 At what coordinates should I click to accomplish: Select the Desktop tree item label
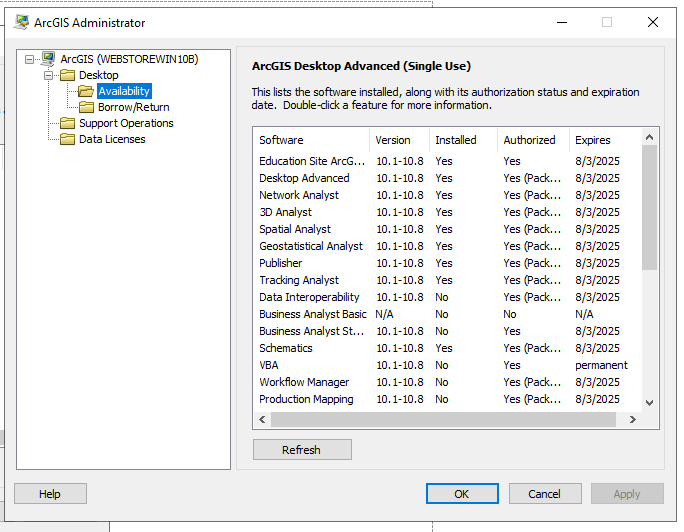point(99,75)
